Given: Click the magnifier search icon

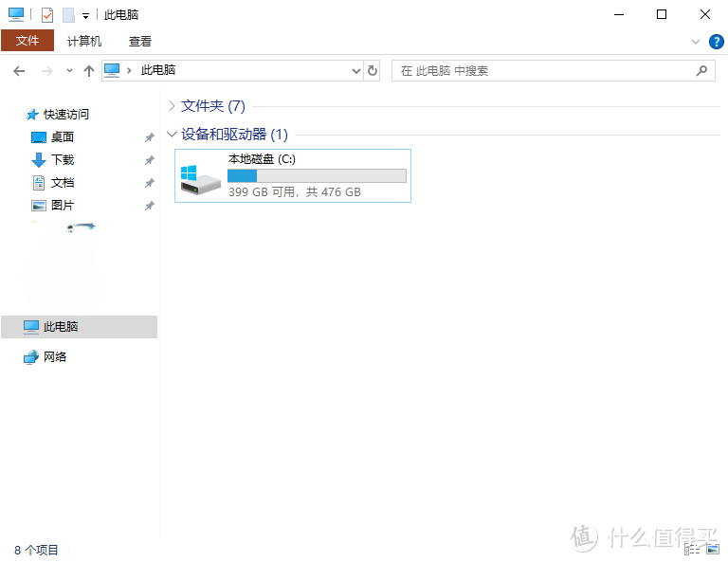Looking at the screenshot, I should (x=702, y=71).
